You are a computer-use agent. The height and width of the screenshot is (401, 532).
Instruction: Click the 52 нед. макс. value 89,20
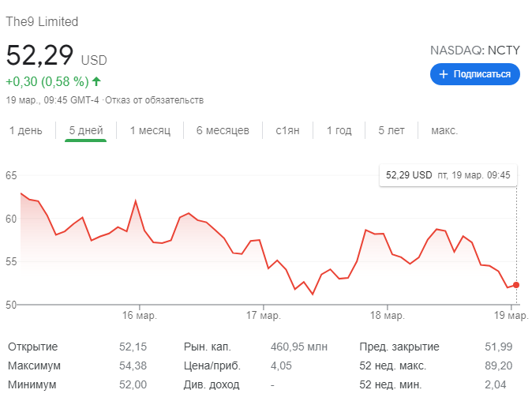(496, 365)
